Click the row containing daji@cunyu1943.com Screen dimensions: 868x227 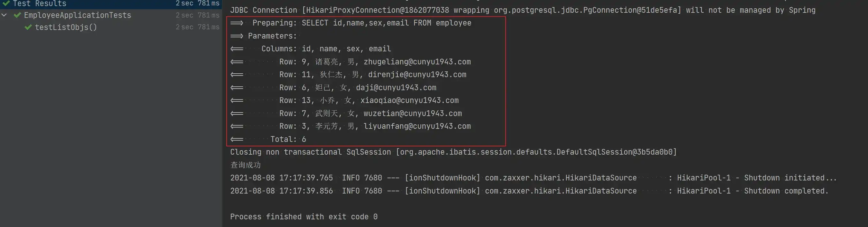click(333, 88)
